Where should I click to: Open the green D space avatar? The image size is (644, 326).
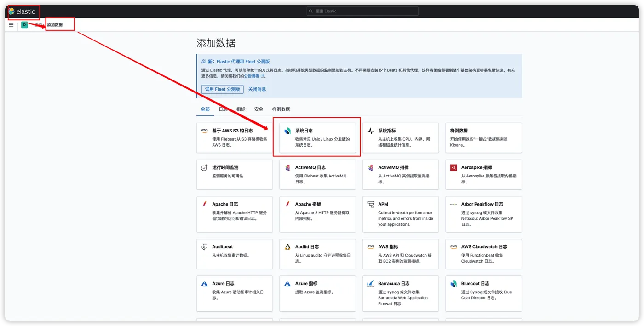[x=24, y=25]
